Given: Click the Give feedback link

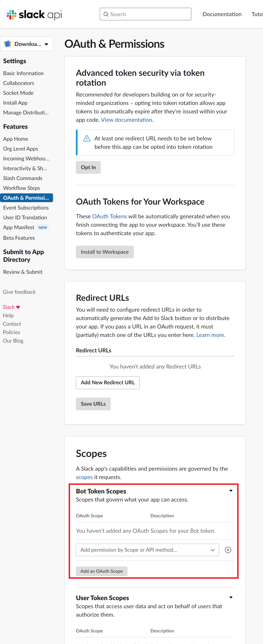Looking at the screenshot, I should pos(19,292).
